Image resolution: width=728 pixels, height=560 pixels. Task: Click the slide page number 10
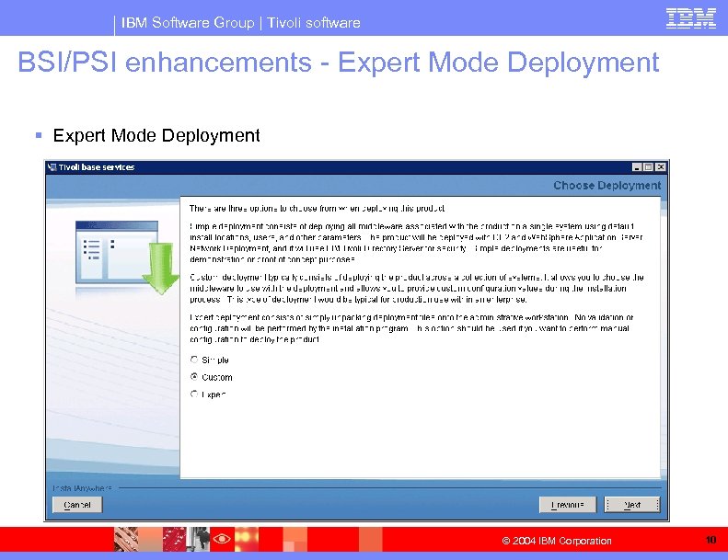[711, 540]
